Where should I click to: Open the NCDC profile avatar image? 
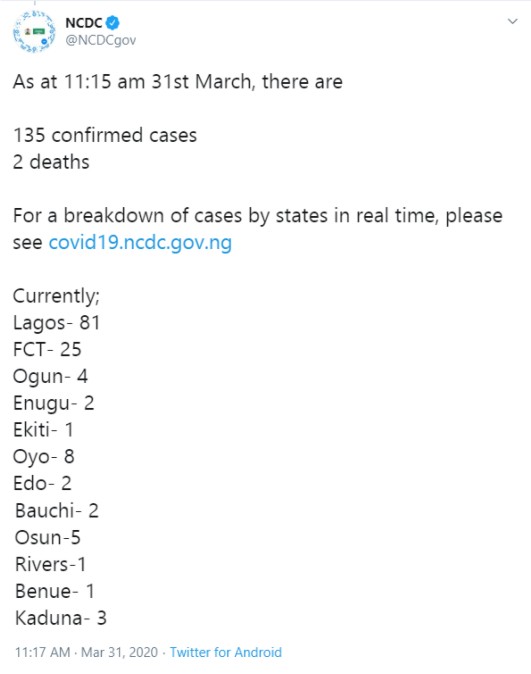pos(34,32)
